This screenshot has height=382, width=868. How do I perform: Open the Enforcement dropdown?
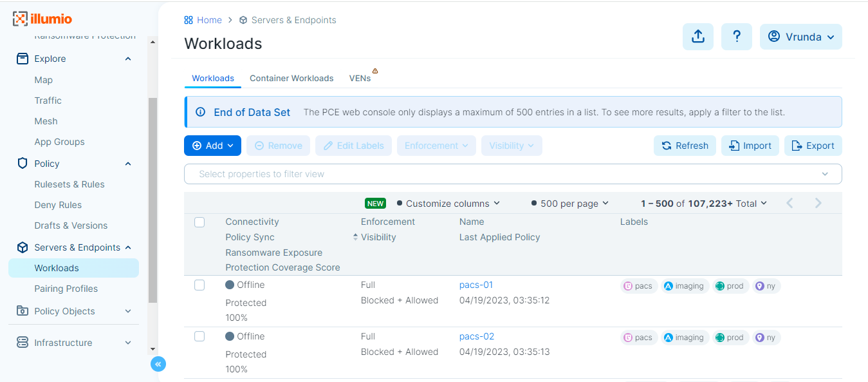pyautogui.click(x=436, y=146)
